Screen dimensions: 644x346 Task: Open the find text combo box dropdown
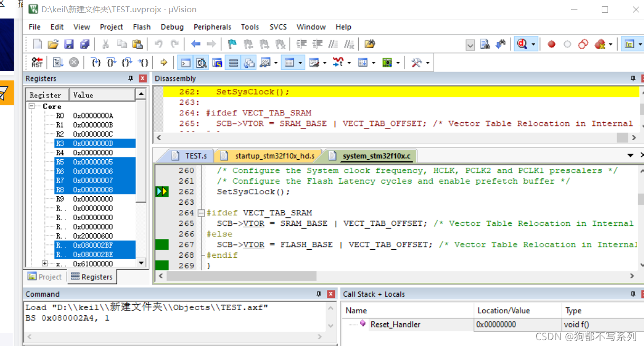click(x=470, y=45)
